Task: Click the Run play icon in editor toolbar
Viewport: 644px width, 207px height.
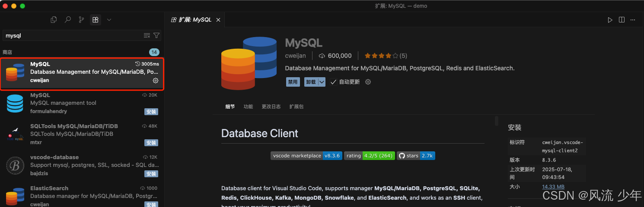Action: [x=610, y=20]
